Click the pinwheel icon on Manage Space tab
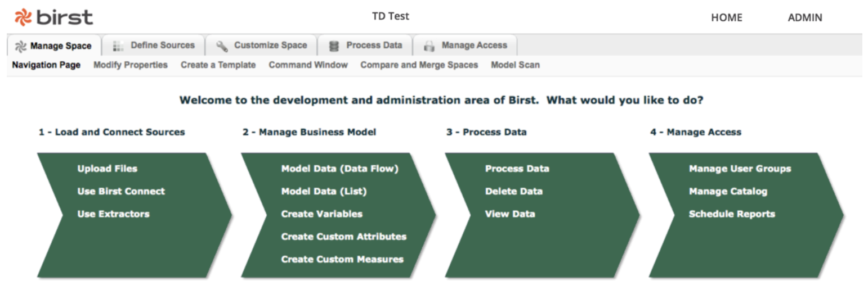 (x=20, y=46)
